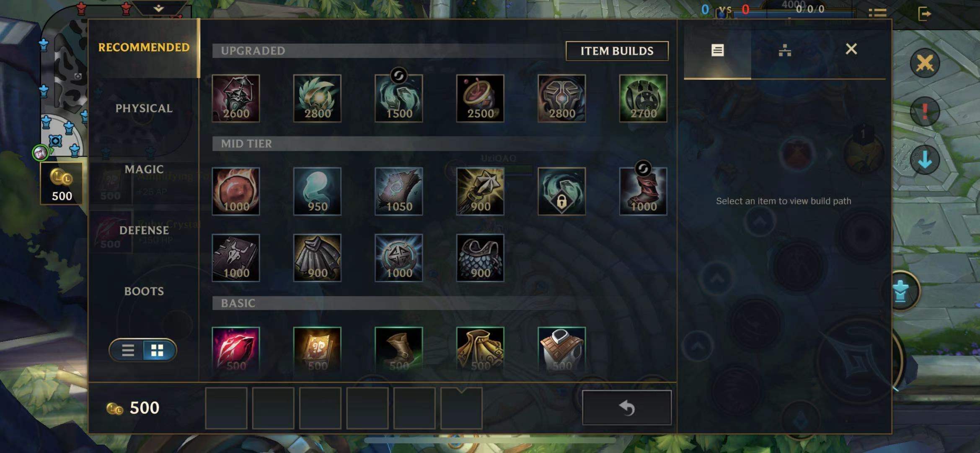Switch to list view layout
The image size is (980, 453).
coord(128,350)
